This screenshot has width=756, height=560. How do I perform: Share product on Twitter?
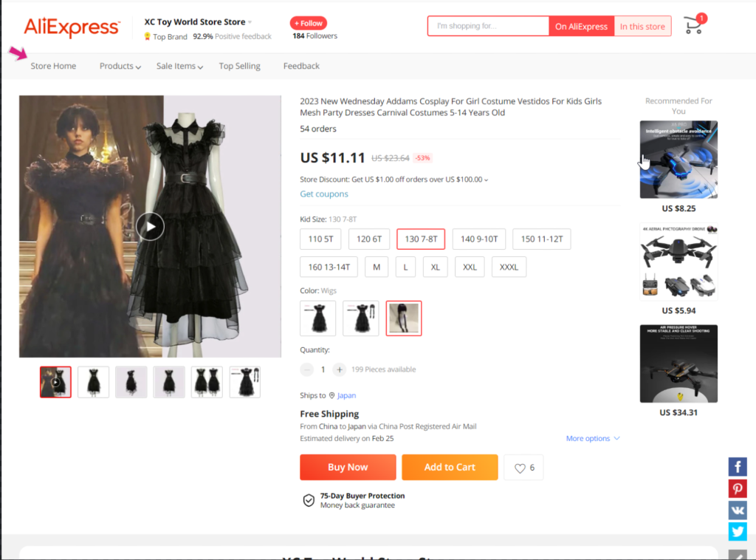coord(738,531)
